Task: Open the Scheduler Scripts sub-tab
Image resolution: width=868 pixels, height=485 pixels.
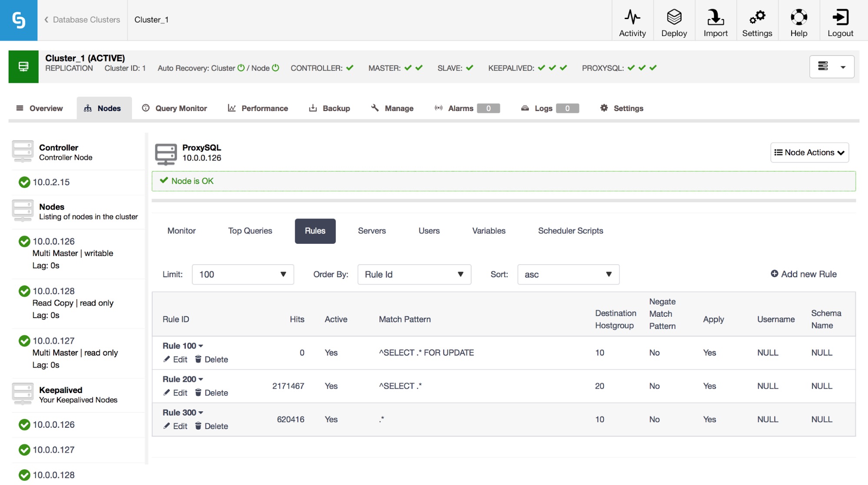Action: tap(571, 231)
